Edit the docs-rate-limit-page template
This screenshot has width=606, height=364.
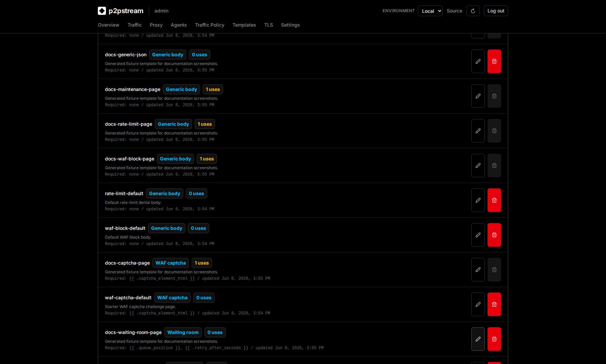point(478,131)
